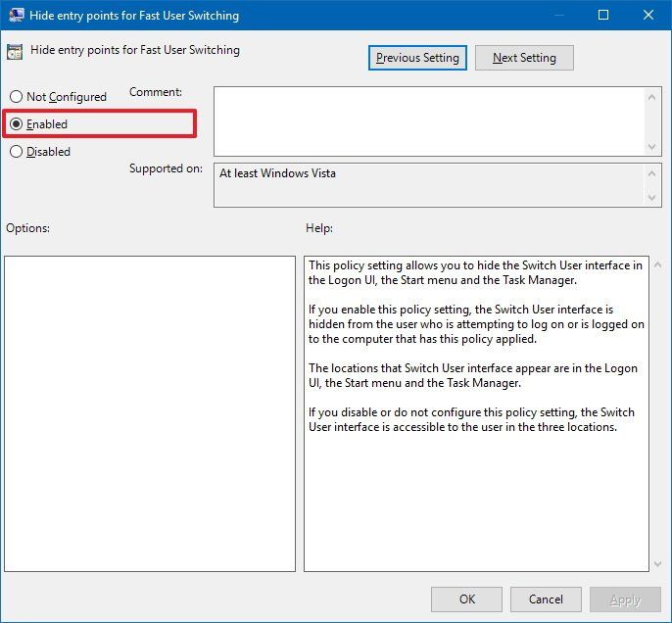
Task: Click inside the empty Options pane
Action: coord(150,413)
